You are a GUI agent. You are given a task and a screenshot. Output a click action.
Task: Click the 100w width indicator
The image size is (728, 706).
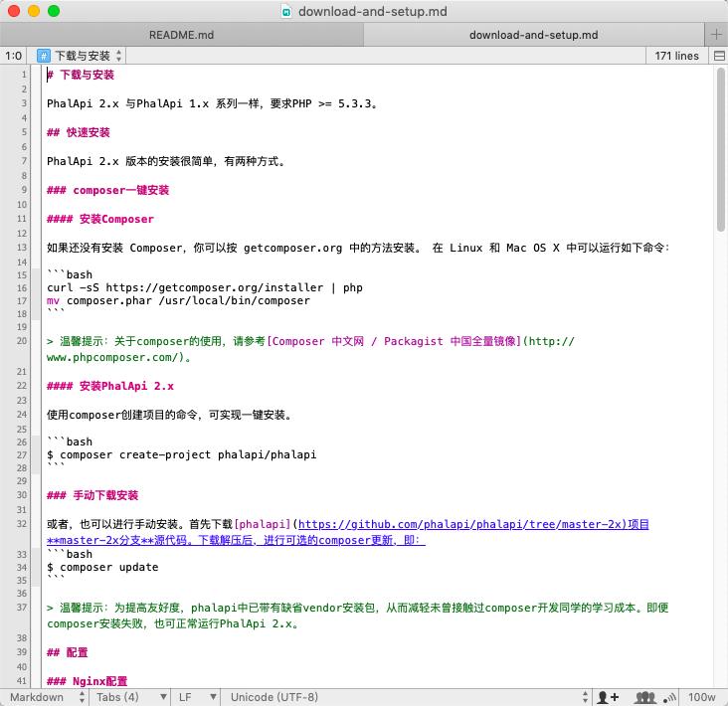pos(701,697)
